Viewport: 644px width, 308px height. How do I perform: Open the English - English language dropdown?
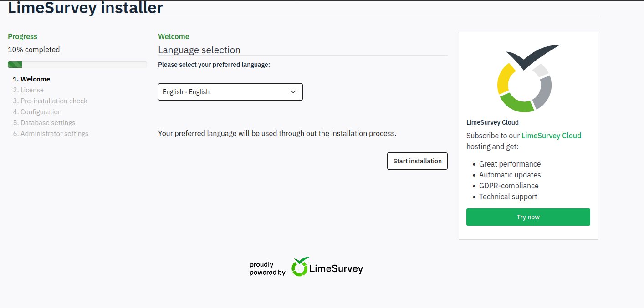pyautogui.click(x=230, y=92)
